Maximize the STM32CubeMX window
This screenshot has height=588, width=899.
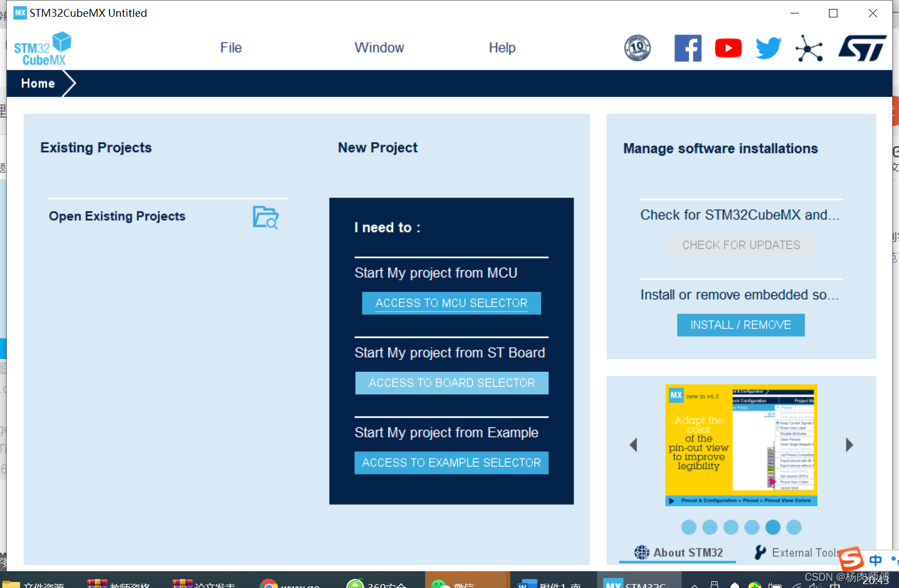coord(833,13)
